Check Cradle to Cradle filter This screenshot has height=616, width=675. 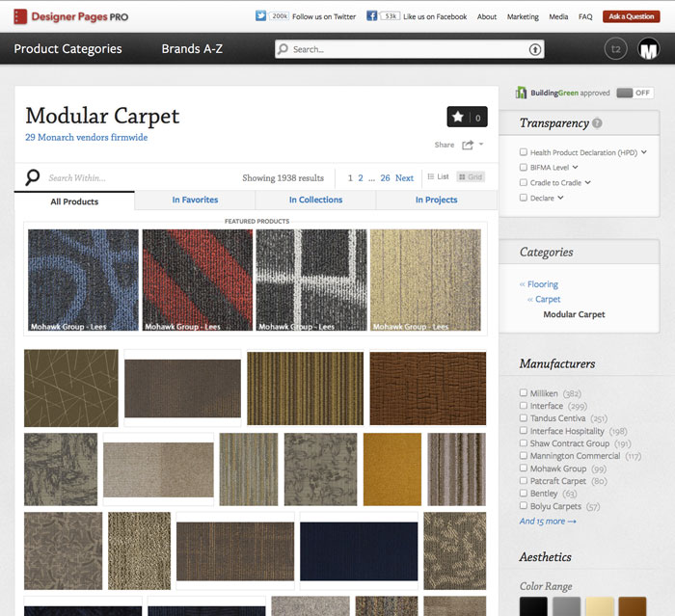click(x=524, y=182)
